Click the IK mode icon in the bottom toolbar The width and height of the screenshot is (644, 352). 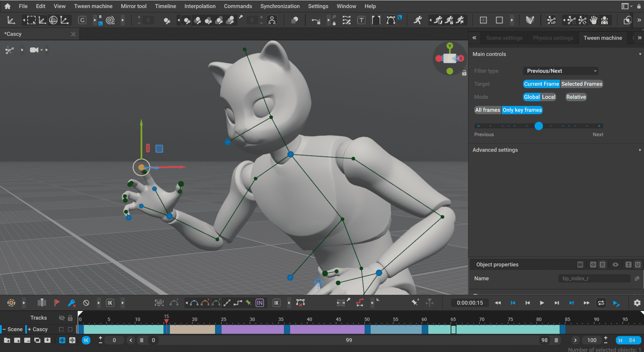(x=276, y=303)
